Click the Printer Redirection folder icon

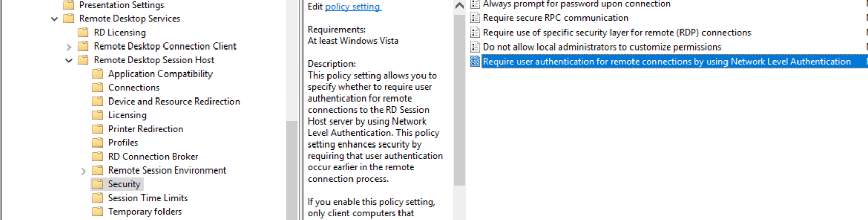pos(98,129)
